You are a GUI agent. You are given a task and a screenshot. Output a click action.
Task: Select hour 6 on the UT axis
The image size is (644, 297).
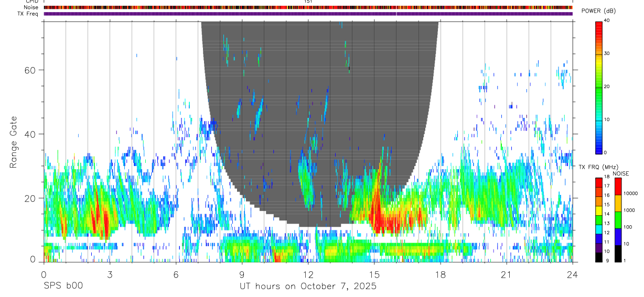click(x=176, y=273)
